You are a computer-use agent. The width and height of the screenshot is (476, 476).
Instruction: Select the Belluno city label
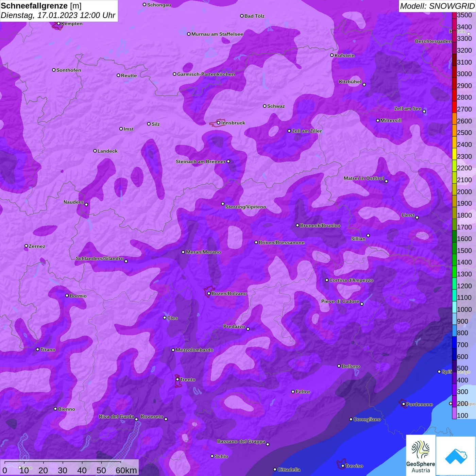[351, 366]
